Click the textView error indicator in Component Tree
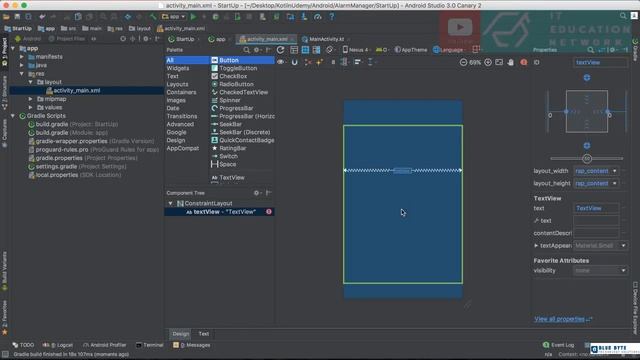This screenshot has width=640, height=360. point(269,211)
